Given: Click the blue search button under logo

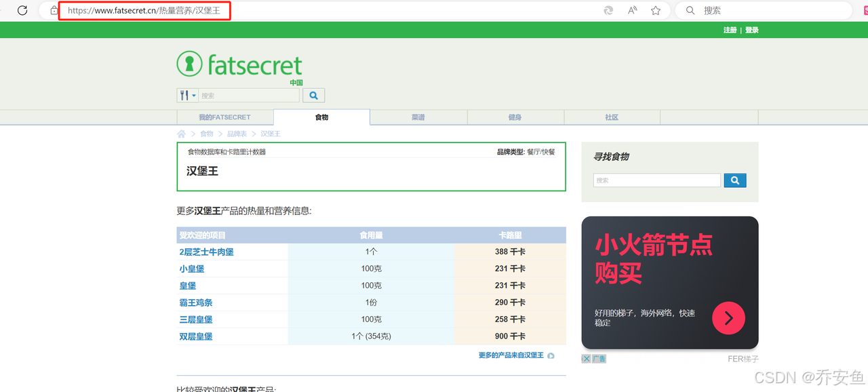Looking at the screenshot, I should click(x=313, y=96).
